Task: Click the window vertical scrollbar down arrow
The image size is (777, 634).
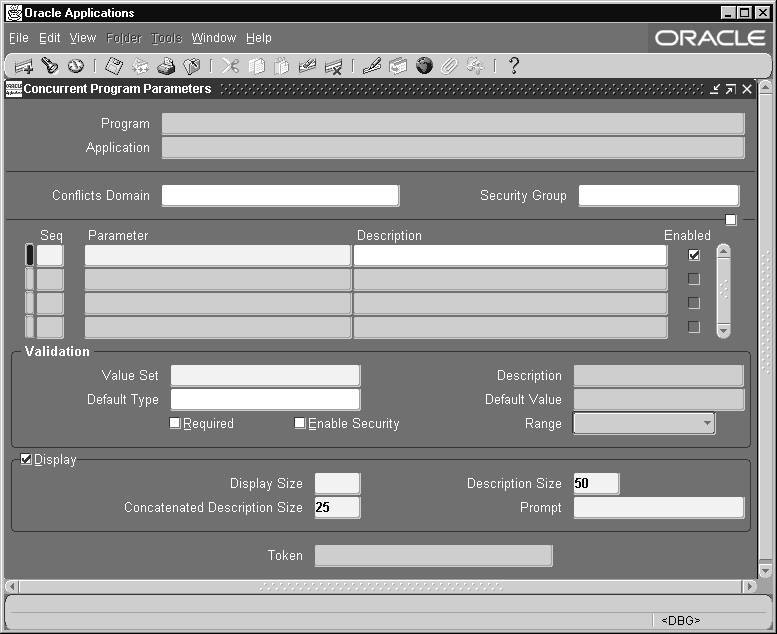Action: (765, 571)
